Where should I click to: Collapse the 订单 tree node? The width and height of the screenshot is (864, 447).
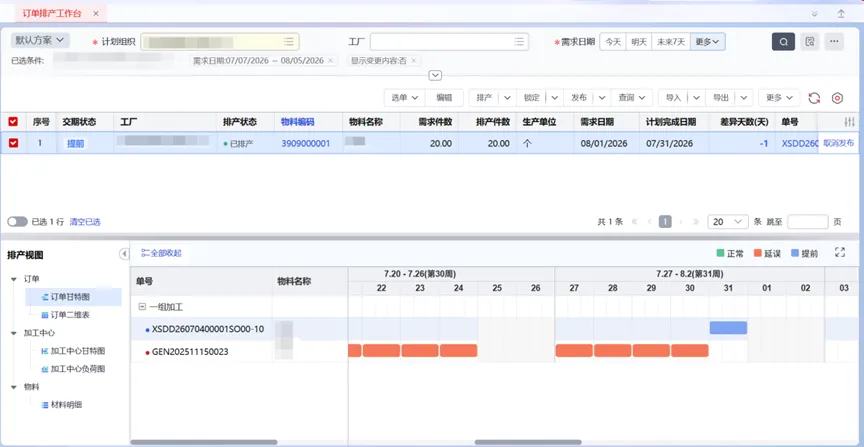14,279
